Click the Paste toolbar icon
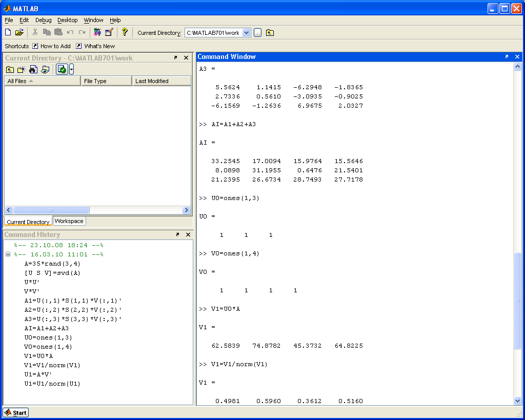This screenshot has width=525, height=420. [x=58, y=32]
